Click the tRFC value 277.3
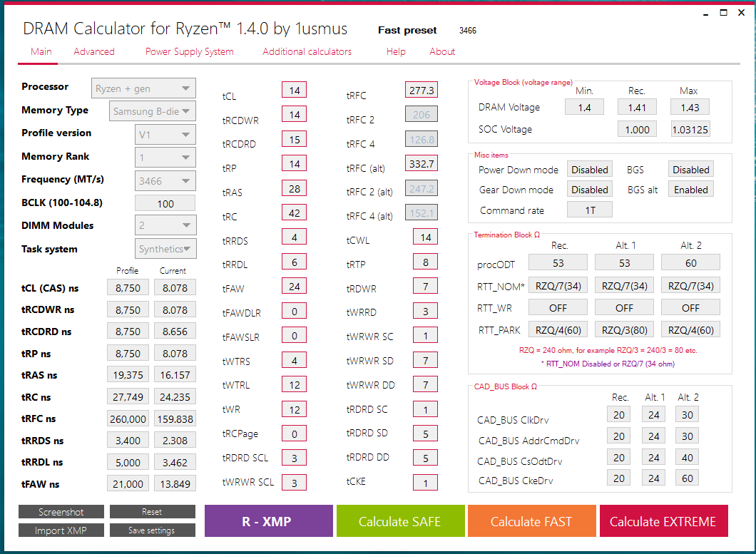Screen dimensions: 756x554 [x=422, y=90]
